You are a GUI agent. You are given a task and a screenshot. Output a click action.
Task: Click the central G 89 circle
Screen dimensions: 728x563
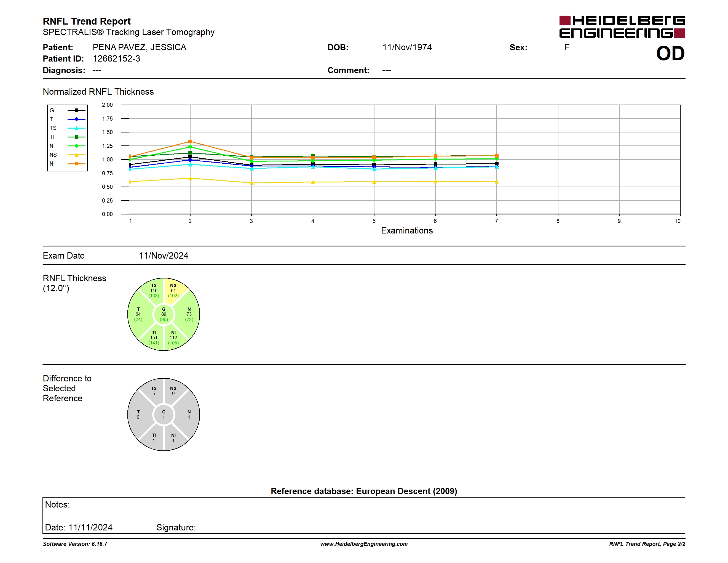point(164,314)
